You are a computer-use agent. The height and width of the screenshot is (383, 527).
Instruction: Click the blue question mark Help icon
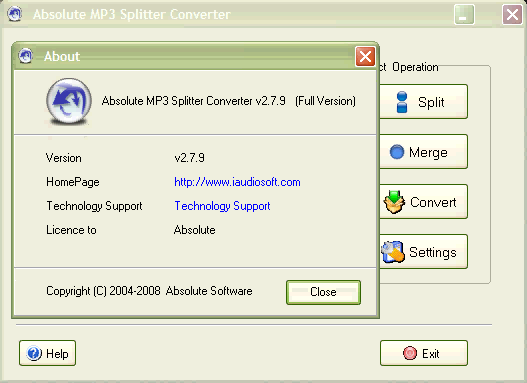click(34, 353)
